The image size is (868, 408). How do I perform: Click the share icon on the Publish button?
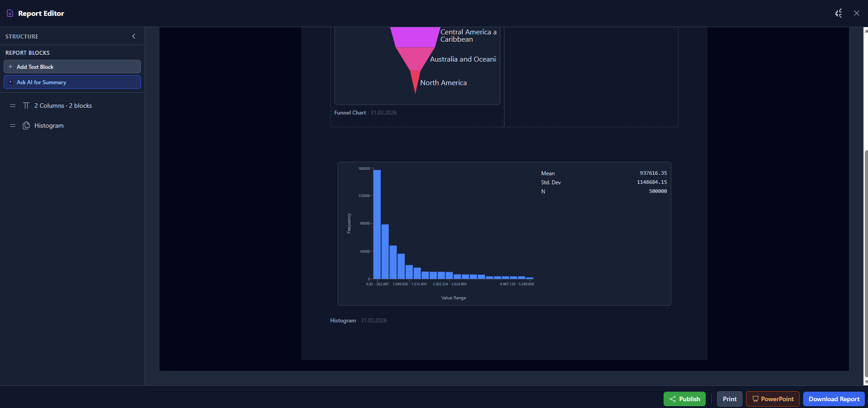(x=673, y=399)
